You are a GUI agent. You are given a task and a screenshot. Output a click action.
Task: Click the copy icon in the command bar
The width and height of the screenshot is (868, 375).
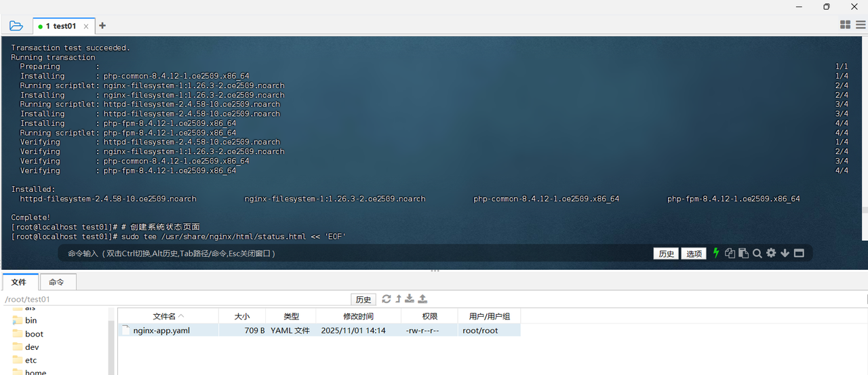point(730,253)
